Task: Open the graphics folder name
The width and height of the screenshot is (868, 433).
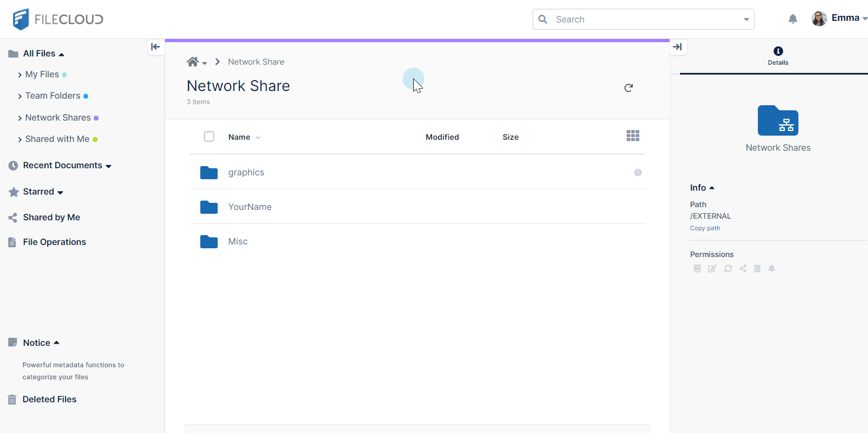Action: tap(246, 173)
